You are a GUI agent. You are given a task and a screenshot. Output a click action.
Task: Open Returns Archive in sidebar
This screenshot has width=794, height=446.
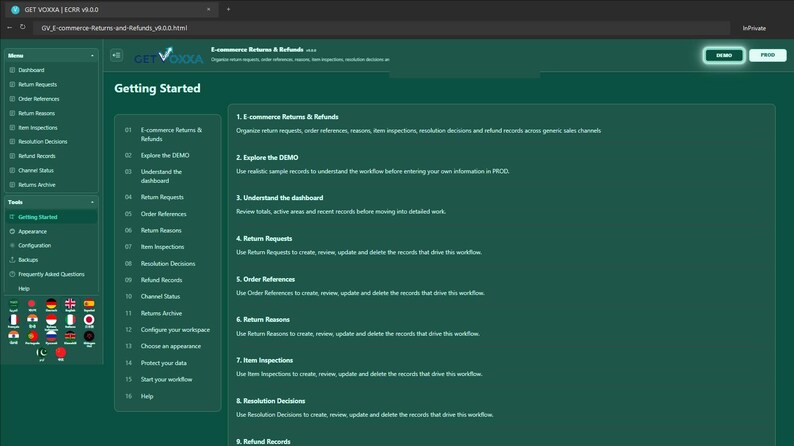click(51, 185)
